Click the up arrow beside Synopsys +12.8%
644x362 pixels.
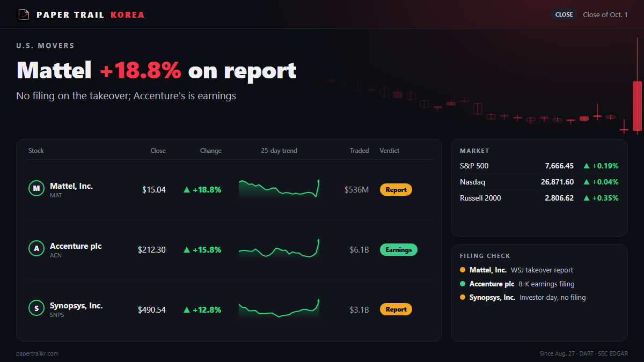[187, 309]
